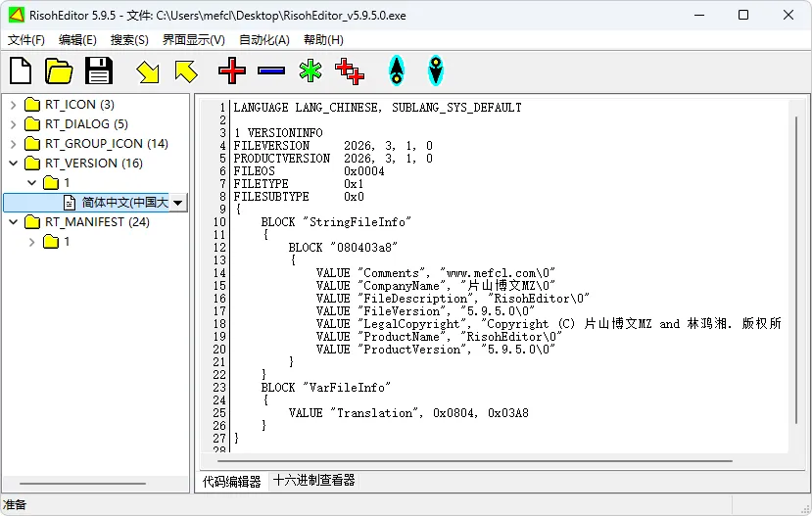Viewport: 812px width, 516px height.
Task: Click the LANGUAGE LANG_CHINESE line
Action: 377,108
